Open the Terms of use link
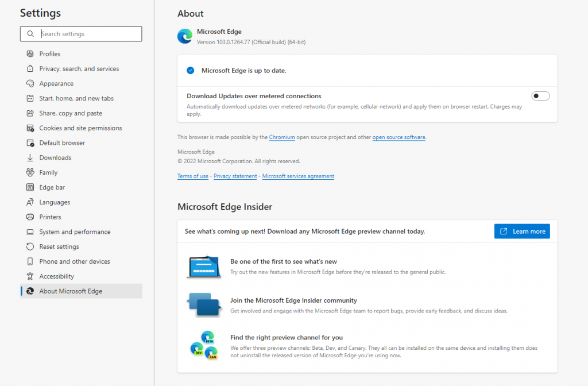588x386 pixels. 193,176
